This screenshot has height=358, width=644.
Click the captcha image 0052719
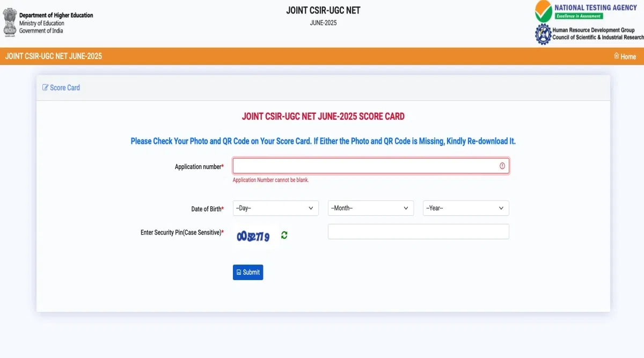[x=253, y=236]
